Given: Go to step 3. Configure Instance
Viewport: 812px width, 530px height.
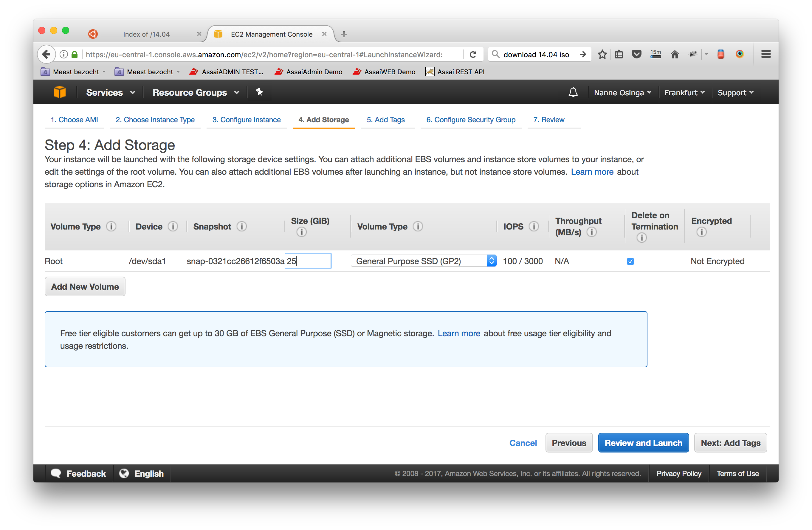Looking at the screenshot, I should coord(247,120).
